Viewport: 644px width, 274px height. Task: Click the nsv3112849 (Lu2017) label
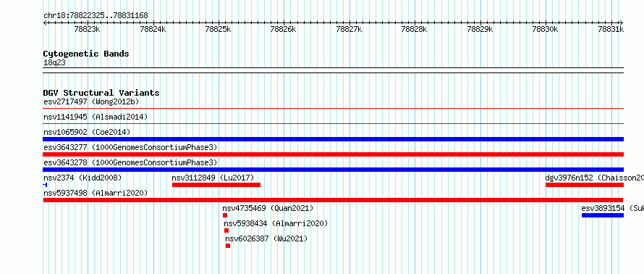[213, 178]
